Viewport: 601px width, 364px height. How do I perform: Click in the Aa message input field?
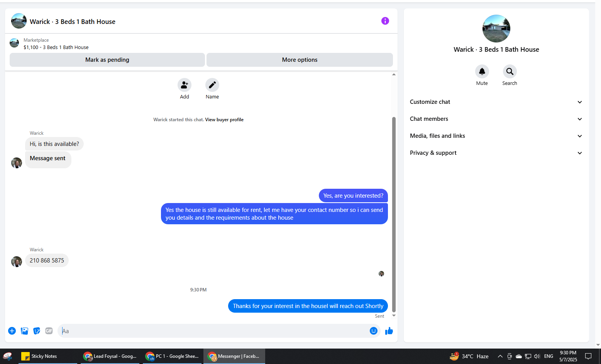coord(213,331)
